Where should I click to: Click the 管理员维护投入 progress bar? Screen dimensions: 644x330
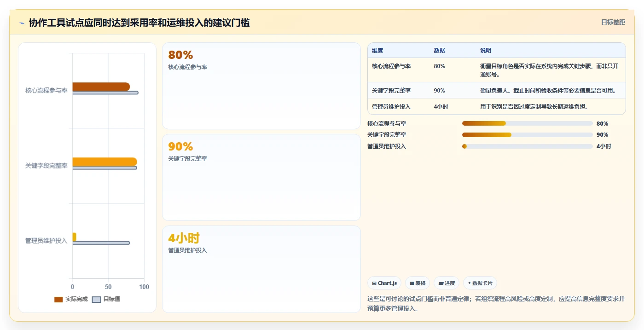pyautogui.click(x=527, y=146)
